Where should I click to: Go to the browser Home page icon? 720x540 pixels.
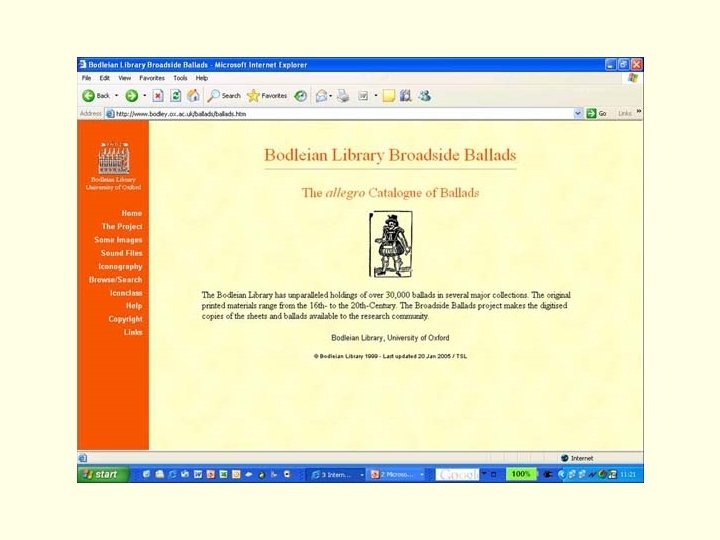pyautogui.click(x=193, y=96)
